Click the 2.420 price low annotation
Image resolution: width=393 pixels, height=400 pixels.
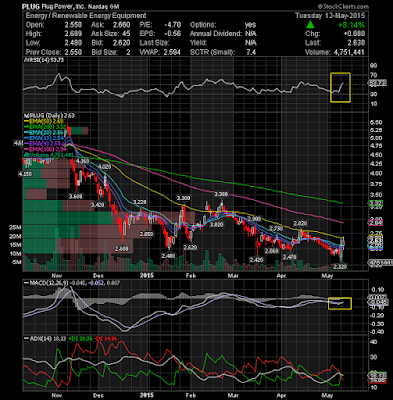[256, 259]
